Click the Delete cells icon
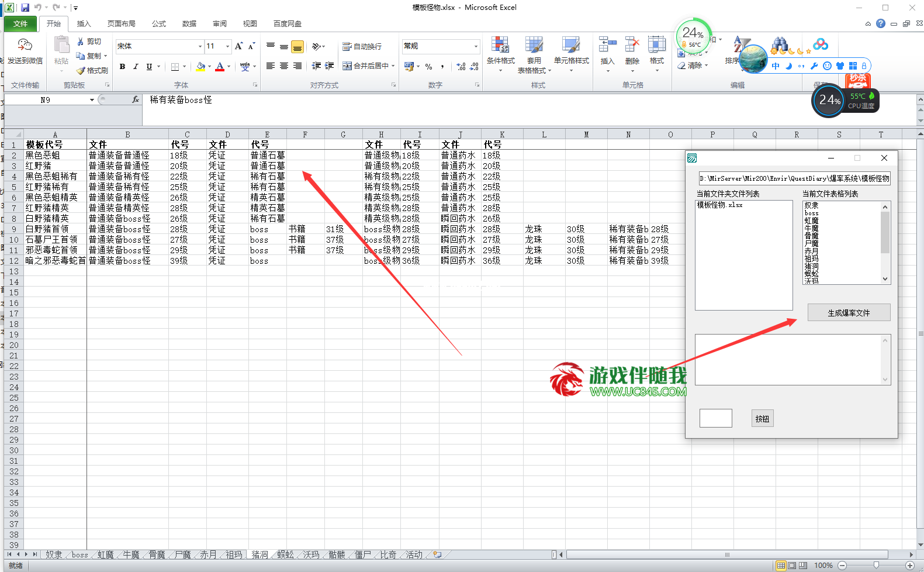924x572 pixels. tap(632, 44)
